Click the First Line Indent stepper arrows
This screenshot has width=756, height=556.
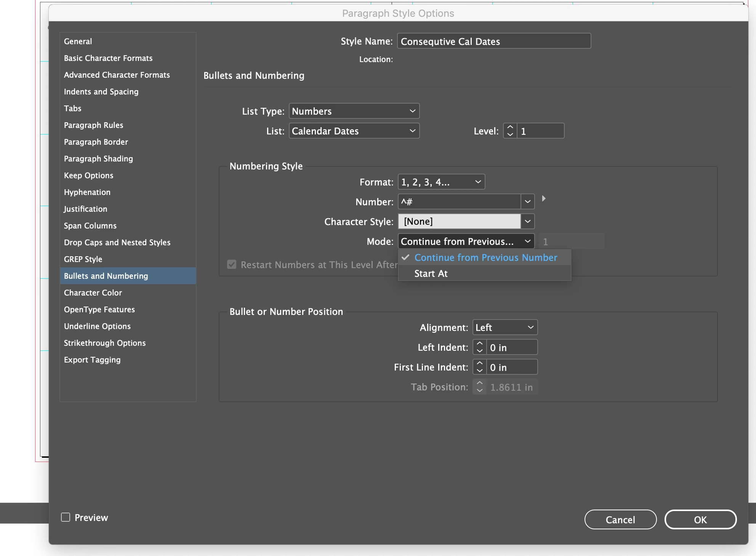point(480,367)
